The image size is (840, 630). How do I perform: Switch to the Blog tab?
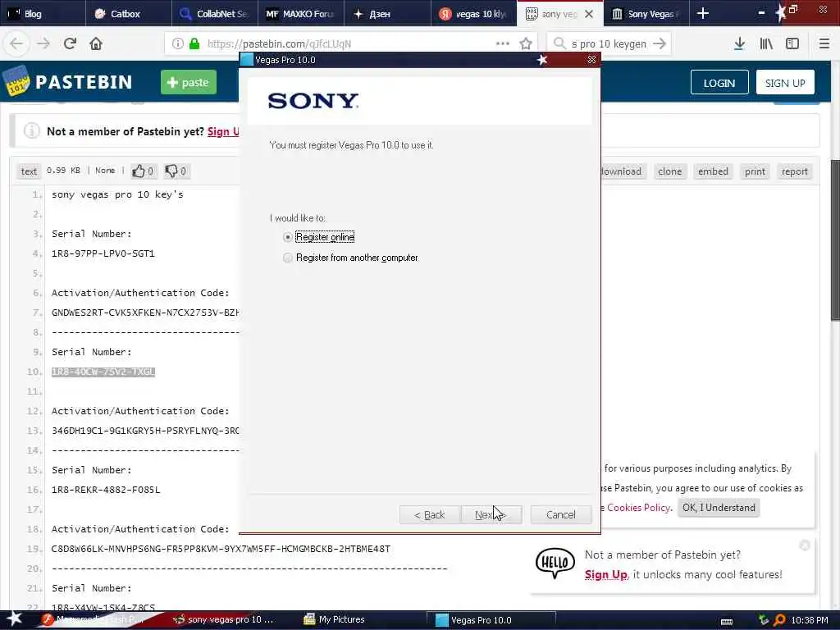pyautogui.click(x=42, y=13)
